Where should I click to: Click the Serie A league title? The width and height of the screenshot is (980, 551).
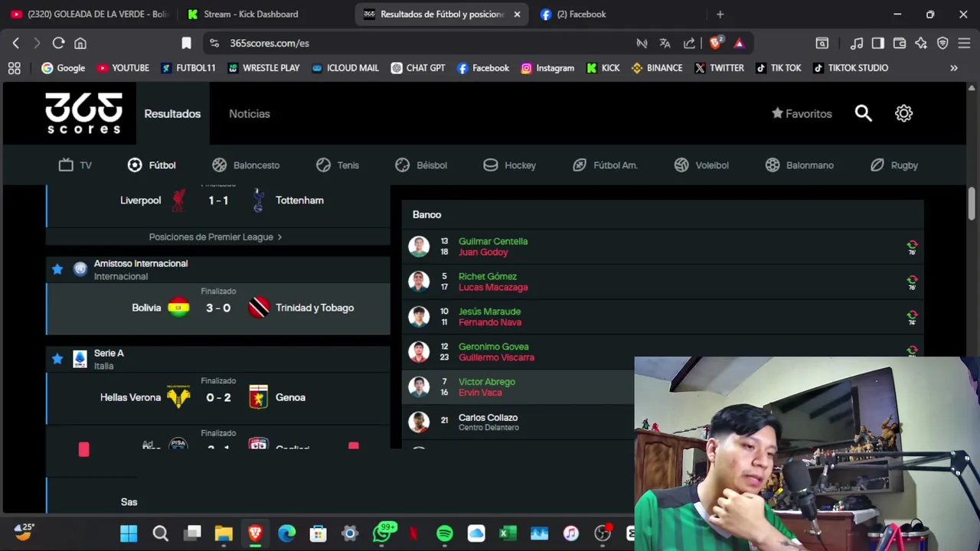(109, 354)
